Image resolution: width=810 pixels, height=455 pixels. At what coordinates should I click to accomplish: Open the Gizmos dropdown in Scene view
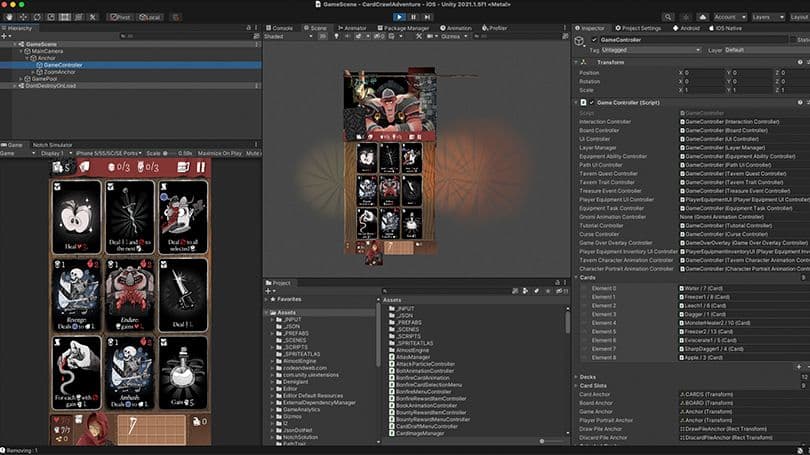point(454,37)
